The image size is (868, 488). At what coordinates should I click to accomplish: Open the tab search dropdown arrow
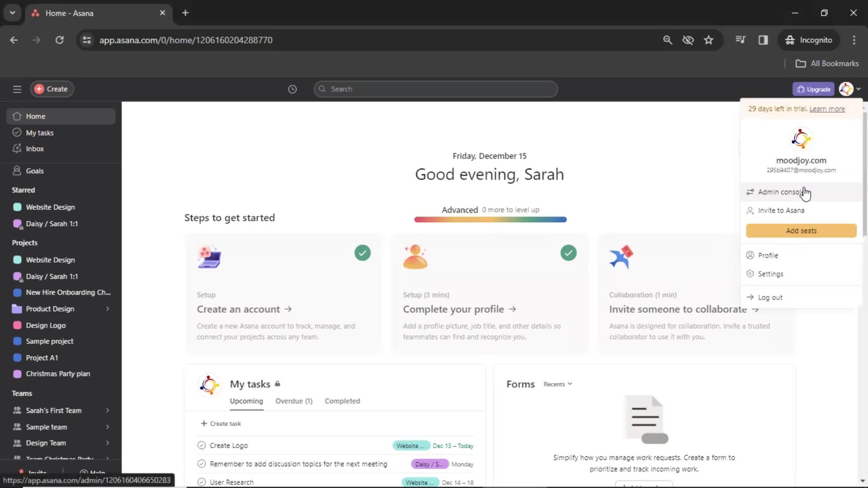click(13, 13)
